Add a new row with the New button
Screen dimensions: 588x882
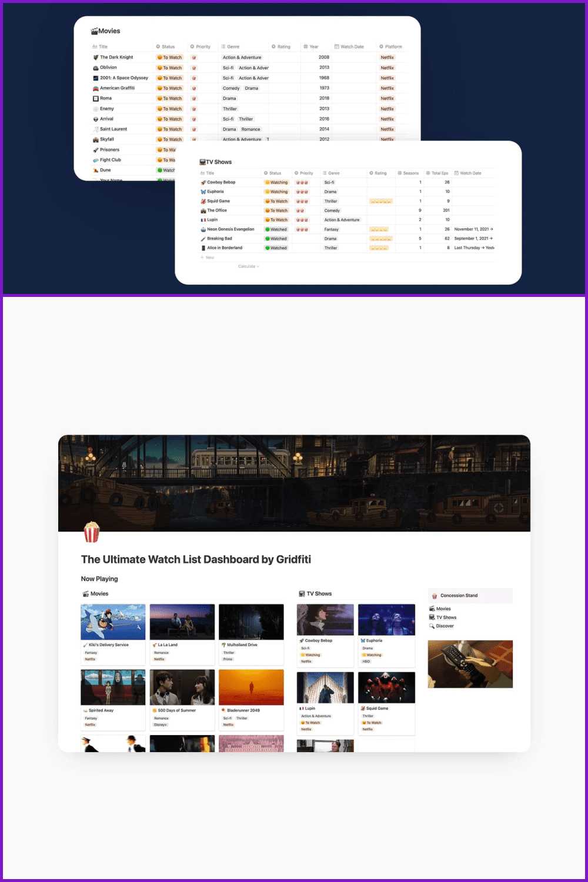(207, 258)
